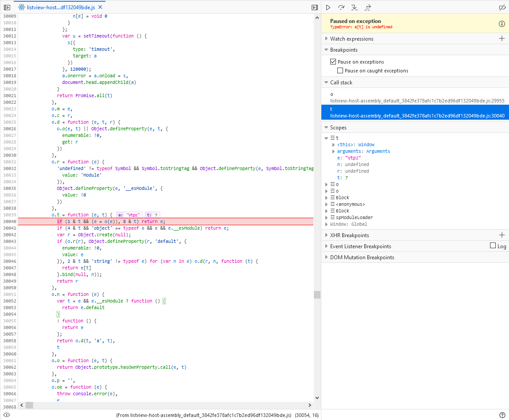This screenshot has height=420, width=509.
Task: Click the r: undefined scope variable
Action: coord(353,171)
